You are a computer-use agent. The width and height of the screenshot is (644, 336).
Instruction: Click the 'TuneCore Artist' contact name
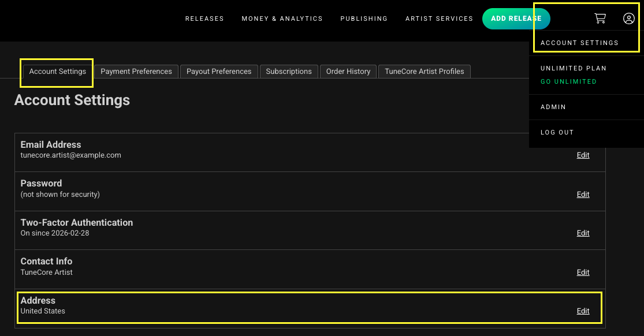46,272
